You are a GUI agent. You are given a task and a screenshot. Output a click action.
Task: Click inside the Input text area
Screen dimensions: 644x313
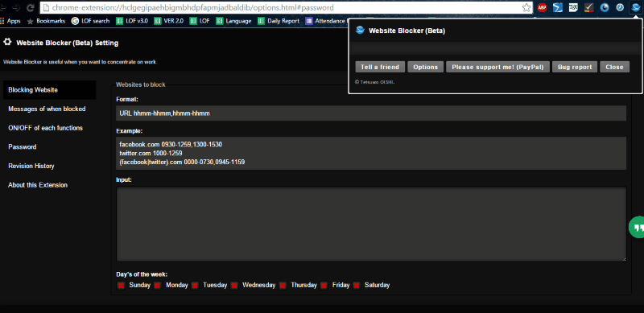(x=371, y=224)
